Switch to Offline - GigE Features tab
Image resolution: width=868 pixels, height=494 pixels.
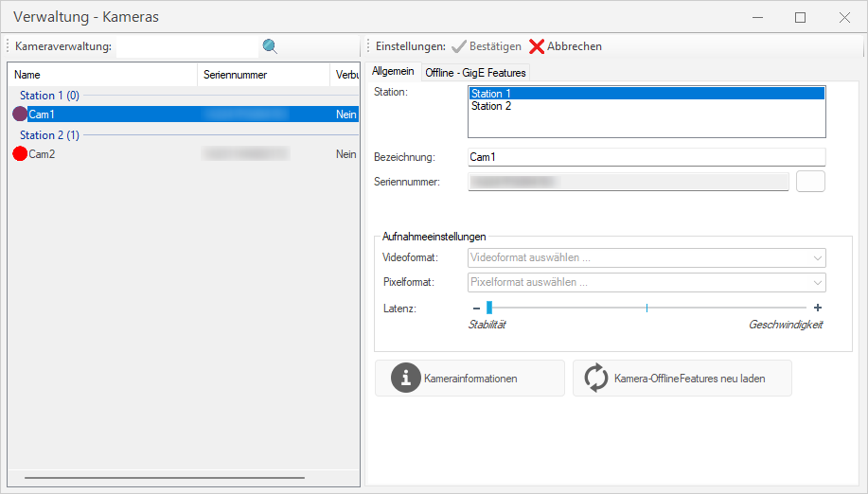475,73
